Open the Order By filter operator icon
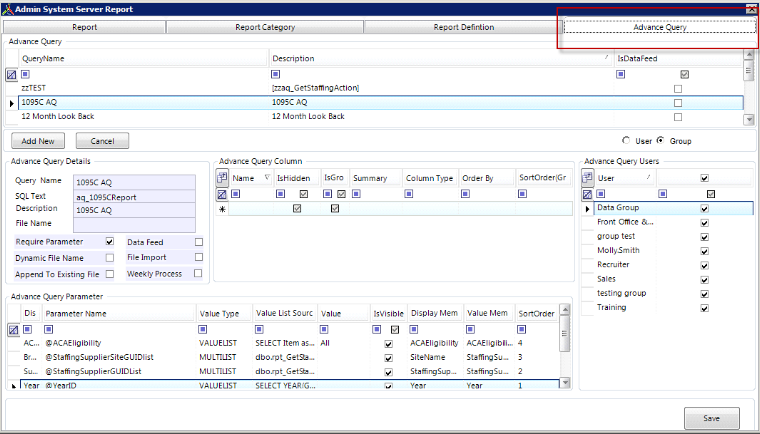The width and height of the screenshot is (760, 434). point(465,194)
